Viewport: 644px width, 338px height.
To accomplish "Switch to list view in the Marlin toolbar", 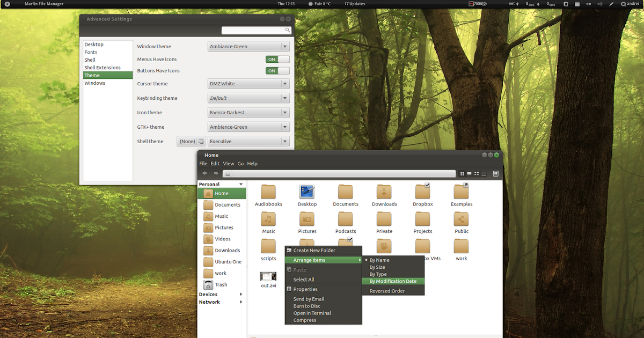I will [469, 173].
